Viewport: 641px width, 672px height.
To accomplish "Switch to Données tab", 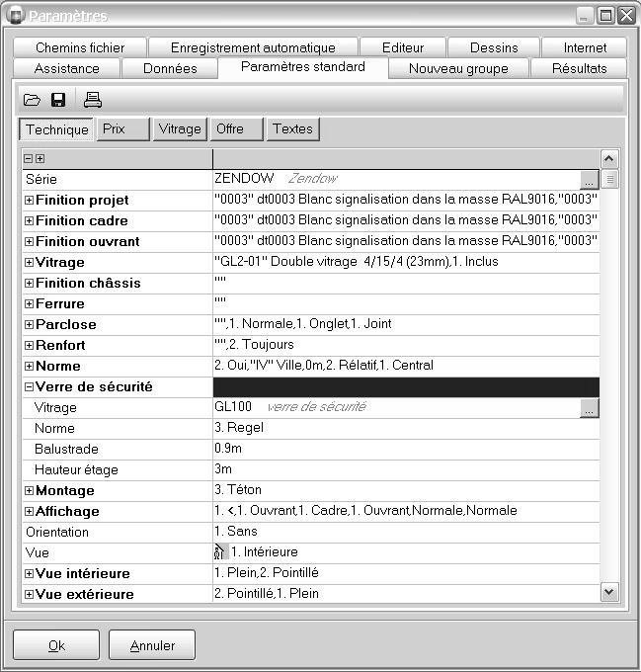I will pos(170,68).
